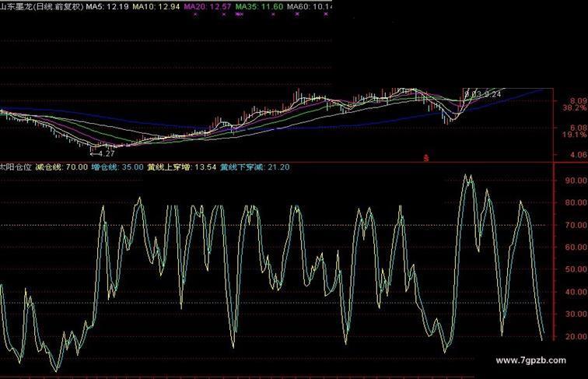Click the 50.00 indicator axis label
Viewport: 588px width, 379px height.
576,269
